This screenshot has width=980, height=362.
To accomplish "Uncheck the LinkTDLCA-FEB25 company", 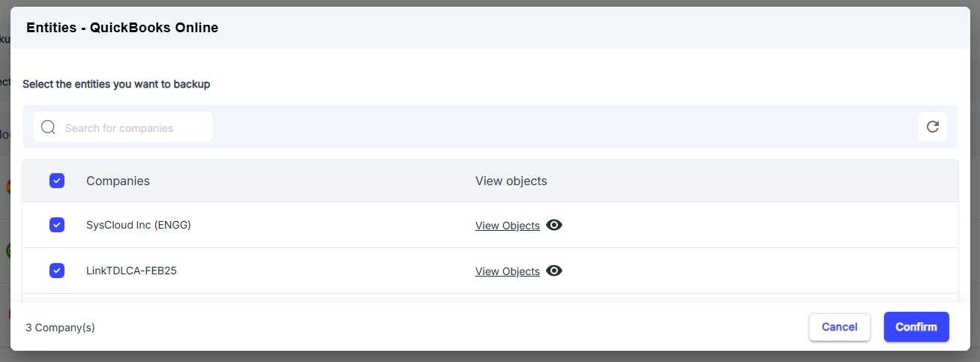I will click(57, 271).
